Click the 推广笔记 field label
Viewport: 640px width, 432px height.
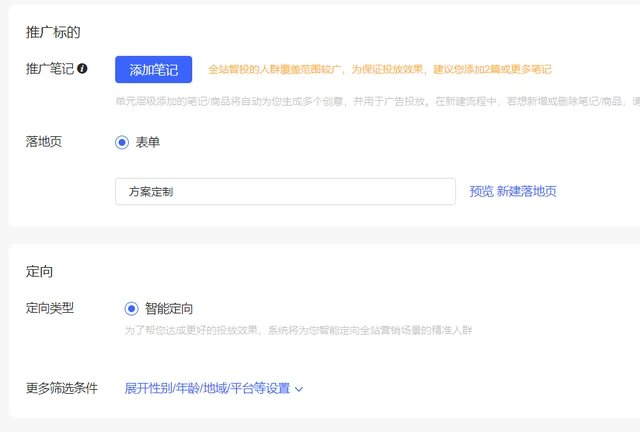[x=49, y=69]
